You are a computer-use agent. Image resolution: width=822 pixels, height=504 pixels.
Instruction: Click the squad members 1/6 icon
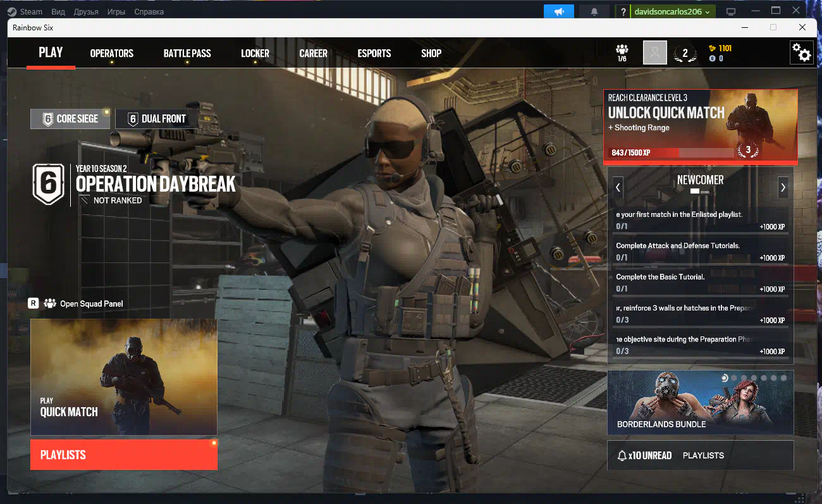[622, 52]
